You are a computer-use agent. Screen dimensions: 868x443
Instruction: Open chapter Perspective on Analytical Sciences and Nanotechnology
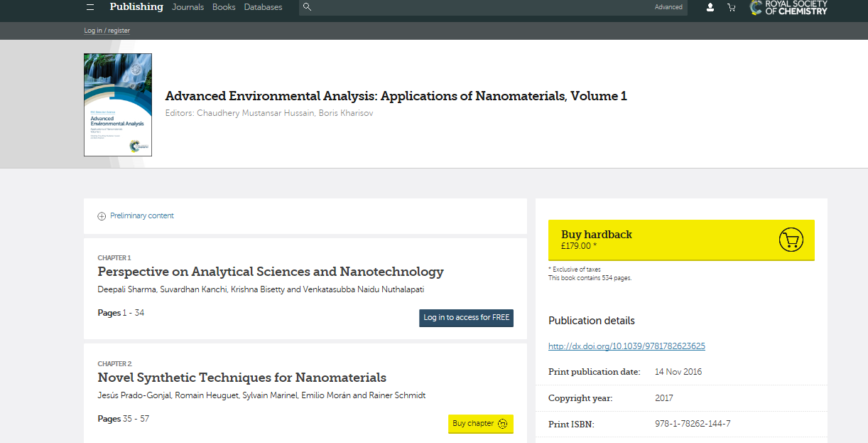(271, 272)
